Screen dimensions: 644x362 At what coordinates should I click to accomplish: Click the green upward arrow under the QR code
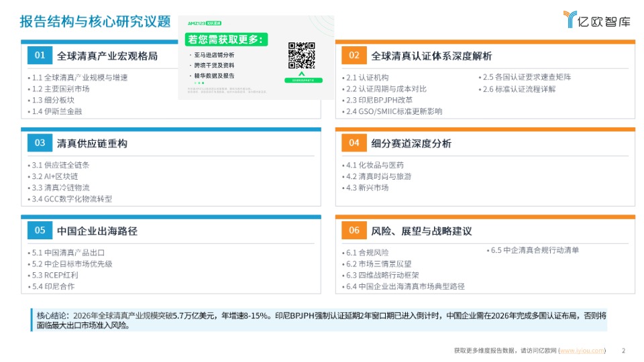click(301, 74)
